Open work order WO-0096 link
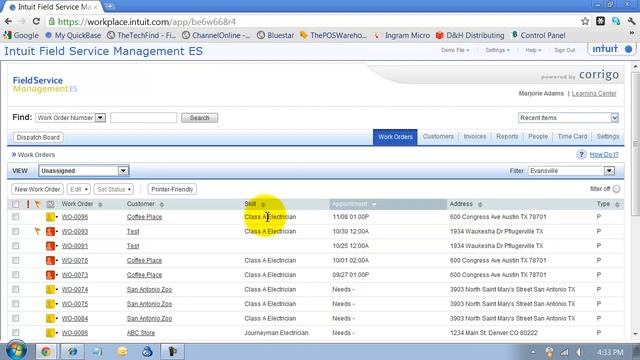This screenshot has height=360, width=640. click(75, 217)
